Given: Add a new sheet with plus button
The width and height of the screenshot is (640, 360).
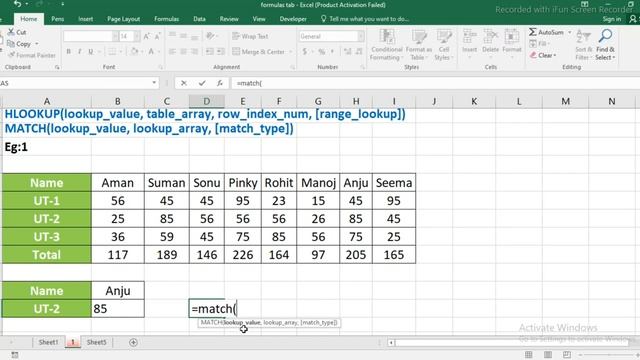Looking at the screenshot, I should tap(133, 342).
